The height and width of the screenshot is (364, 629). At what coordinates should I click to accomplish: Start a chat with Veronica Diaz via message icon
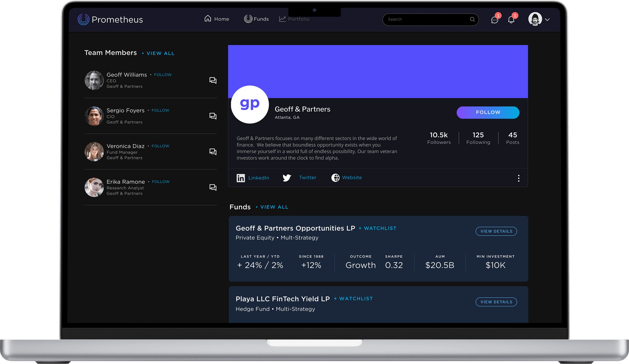(x=213, y=152)
